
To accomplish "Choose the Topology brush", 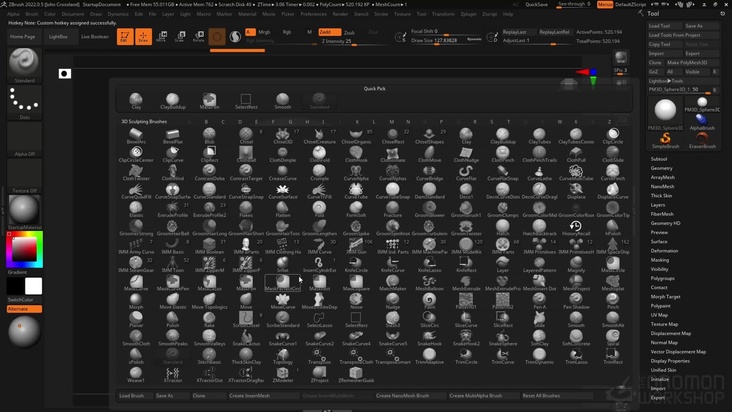I will tap(282, 356).
